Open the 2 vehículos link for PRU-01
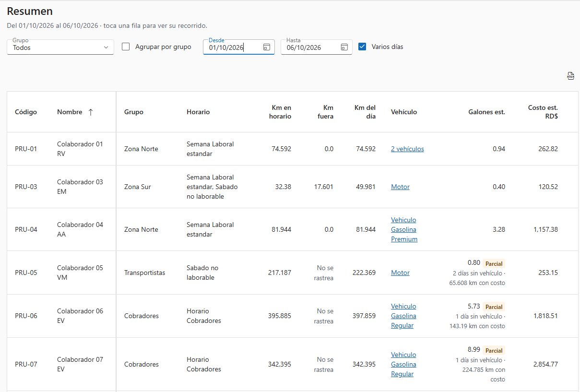This screenshot has width=580, height=392. point(407,149)
